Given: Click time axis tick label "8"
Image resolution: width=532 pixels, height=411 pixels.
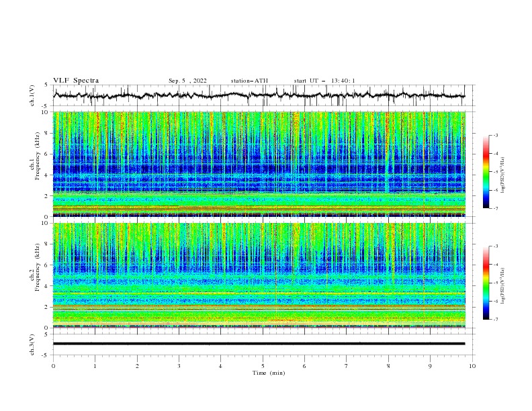Looking at the screenshot, I should 388,366.
